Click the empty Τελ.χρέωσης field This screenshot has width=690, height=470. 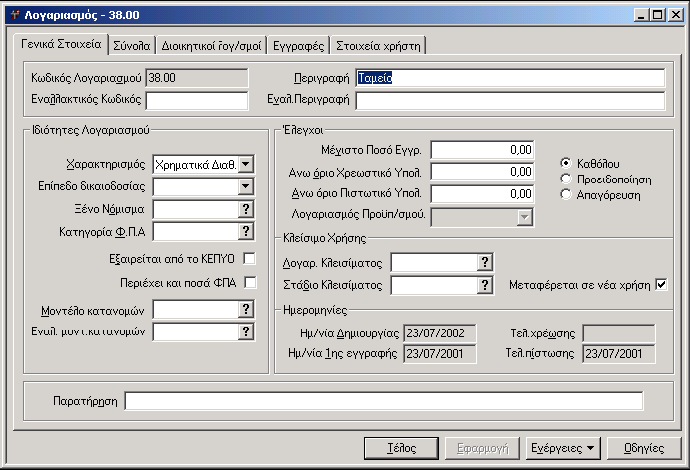click(619, 333)
